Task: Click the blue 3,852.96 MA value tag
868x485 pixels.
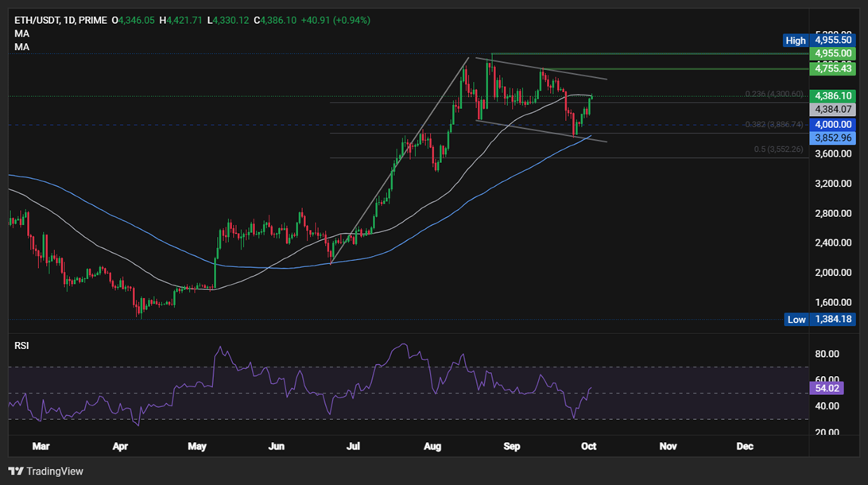Action: click(832, 138)
